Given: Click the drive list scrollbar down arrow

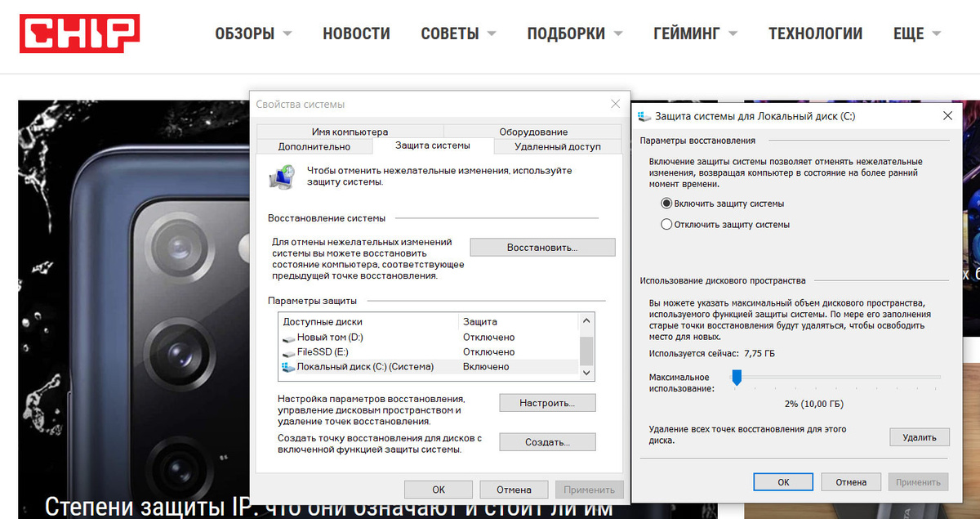Looking at the screenshot, I should [x=586, y=372].
